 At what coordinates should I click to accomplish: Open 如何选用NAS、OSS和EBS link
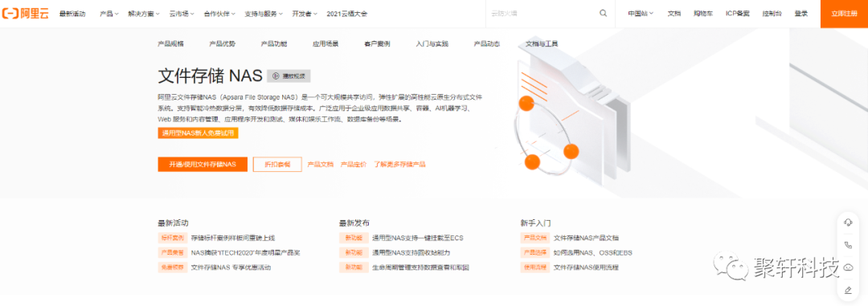(593, 253)
